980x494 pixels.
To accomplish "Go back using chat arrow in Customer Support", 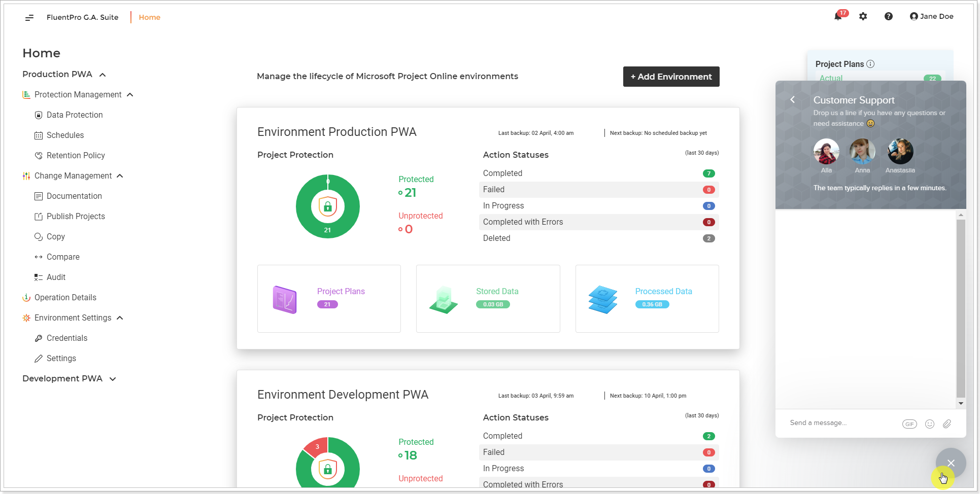I will point(793,100).
